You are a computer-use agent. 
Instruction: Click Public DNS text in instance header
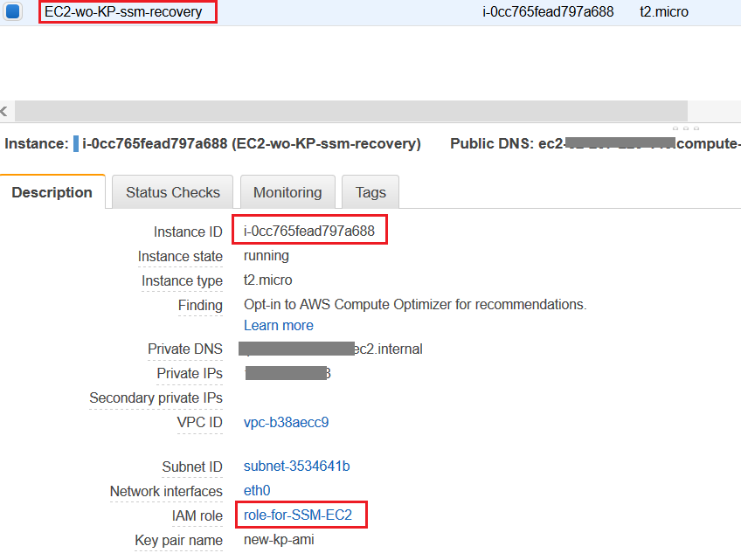[595, 143]
